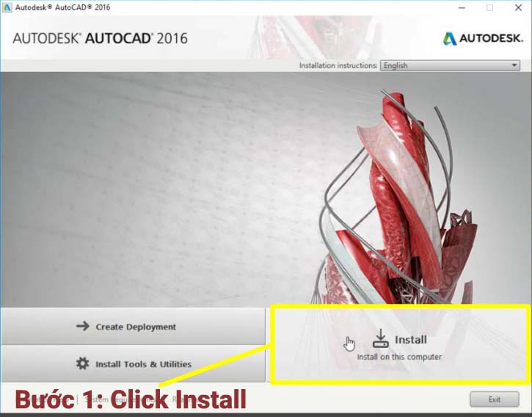Close the AutoCAD 2016 installer window
The width and height of the screenshot is (532, 417).
518,7
